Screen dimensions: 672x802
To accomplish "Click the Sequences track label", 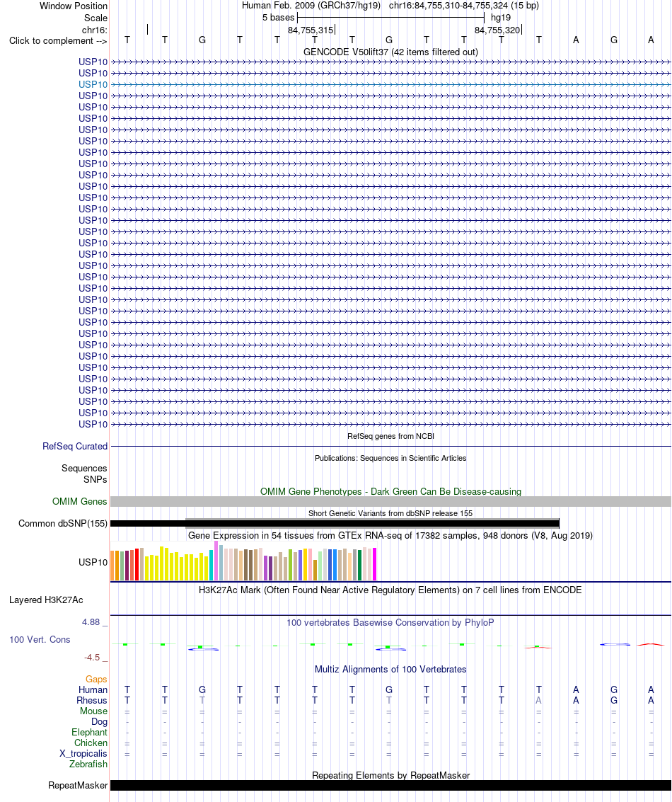I will click(84, 468).
